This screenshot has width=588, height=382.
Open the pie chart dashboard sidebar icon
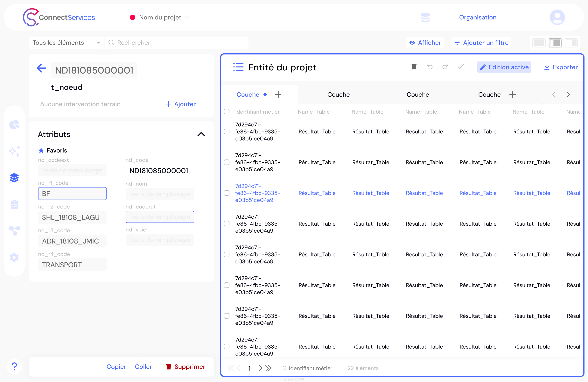tap(14, 124)
